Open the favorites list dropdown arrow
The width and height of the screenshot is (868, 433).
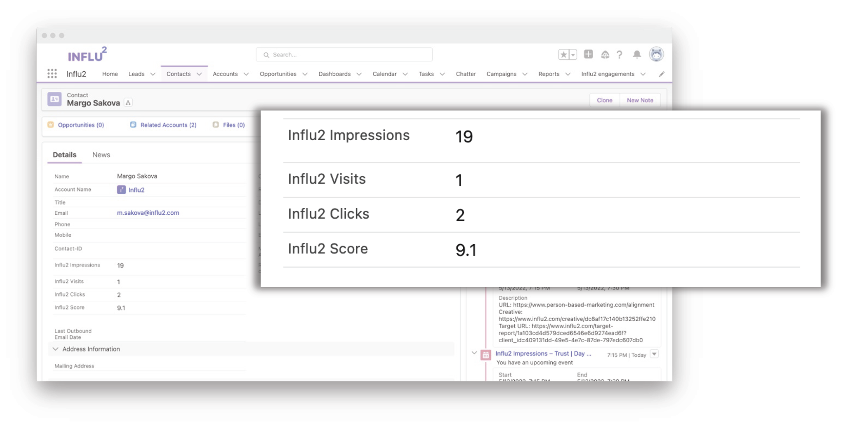pos(573,55)
